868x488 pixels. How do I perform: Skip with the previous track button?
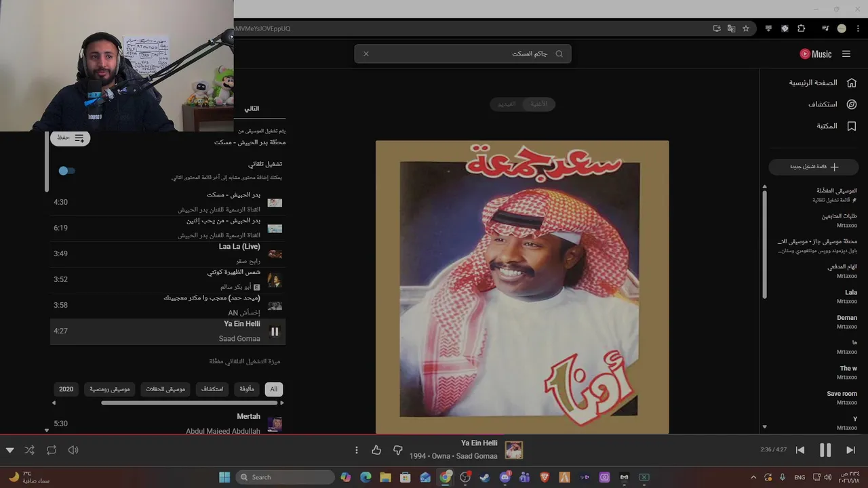coord(800,450)
